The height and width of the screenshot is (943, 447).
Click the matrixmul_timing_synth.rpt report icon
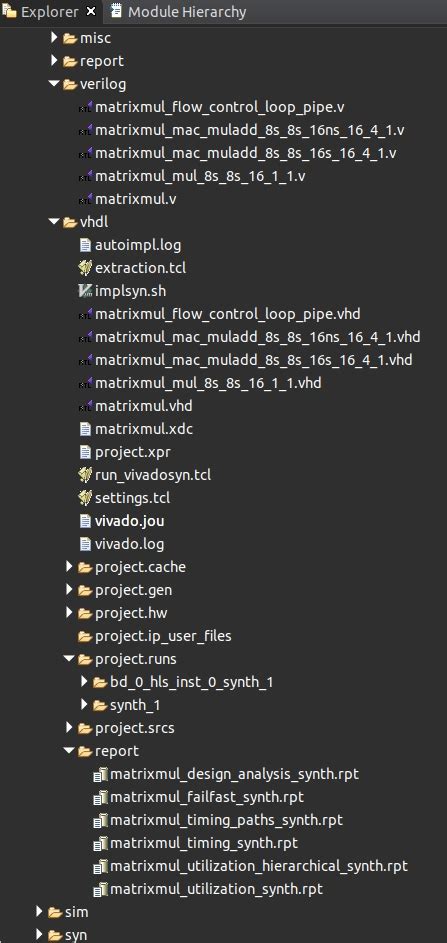coord(100,843)
